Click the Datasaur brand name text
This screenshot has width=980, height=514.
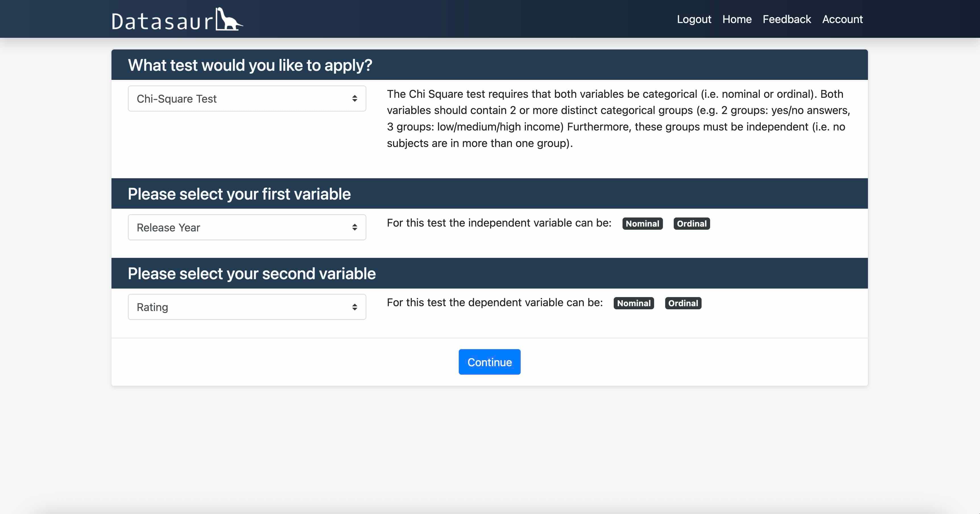click(x=162, y=21)
